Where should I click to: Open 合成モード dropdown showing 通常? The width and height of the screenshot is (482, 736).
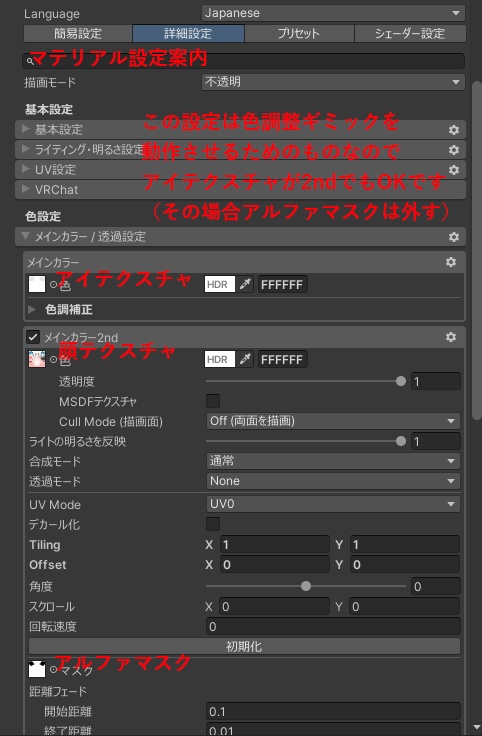(x=333, y=461)
